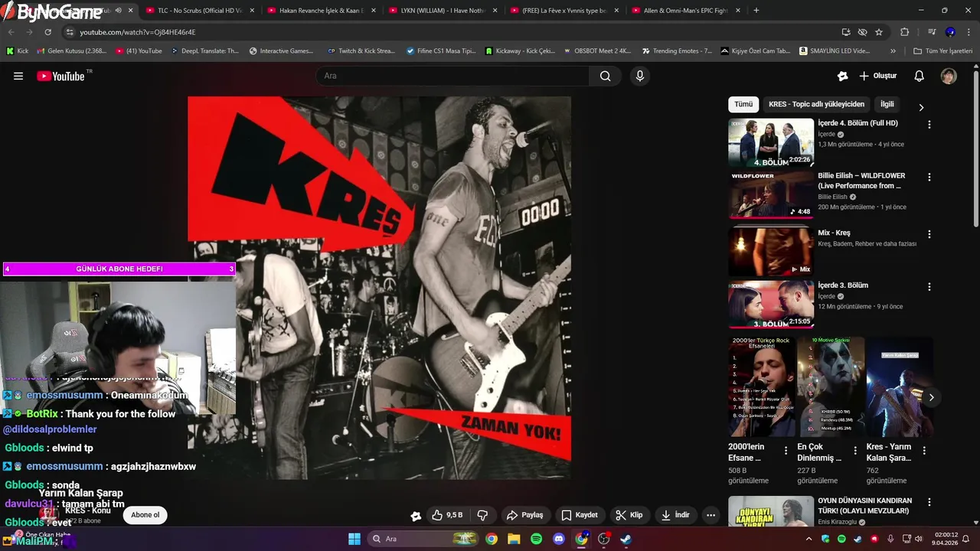Open the Windows taskbar Ara search box
Image resolution: width=980 pixels, height=551 pixels.
[423, 539]
